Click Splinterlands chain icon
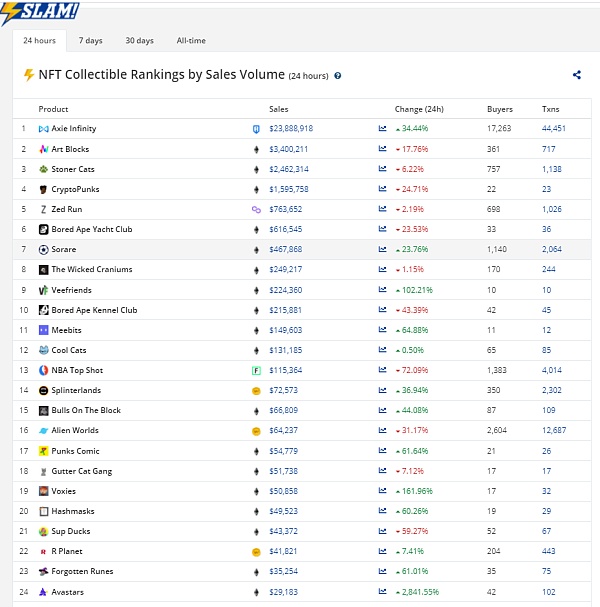 256,391
